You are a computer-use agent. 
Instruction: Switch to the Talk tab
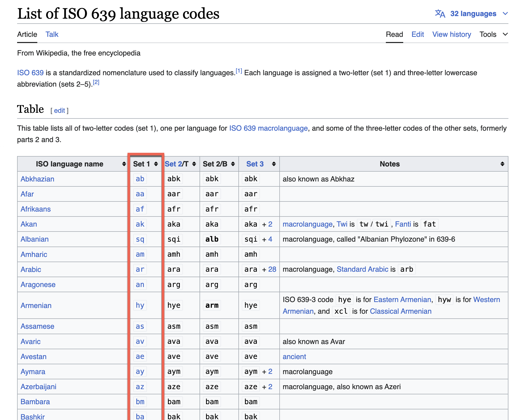(x=52, y=34)
